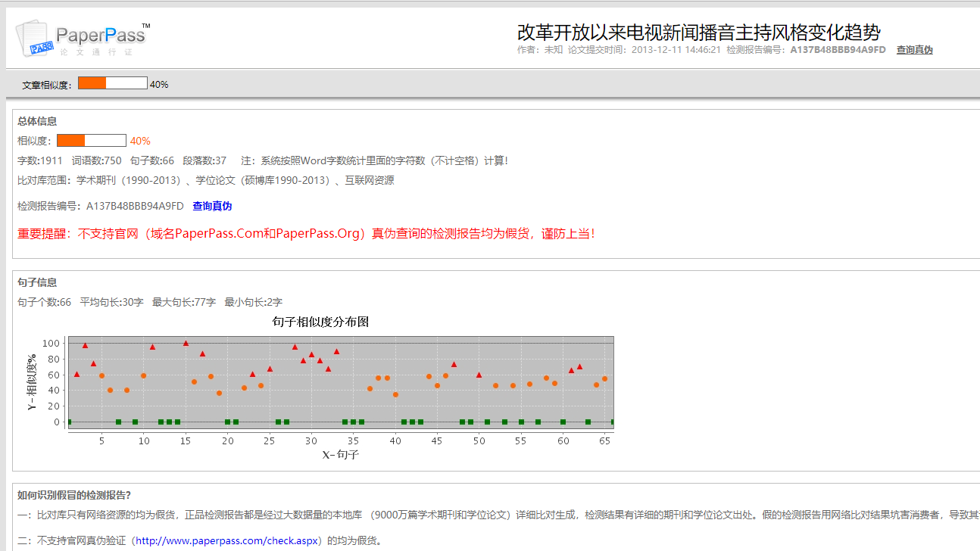The height and width of the screenshot is (551, 980).
Task: Click the submission time 2013-12-11 14:46:21
Action: [x=676, y=50]
